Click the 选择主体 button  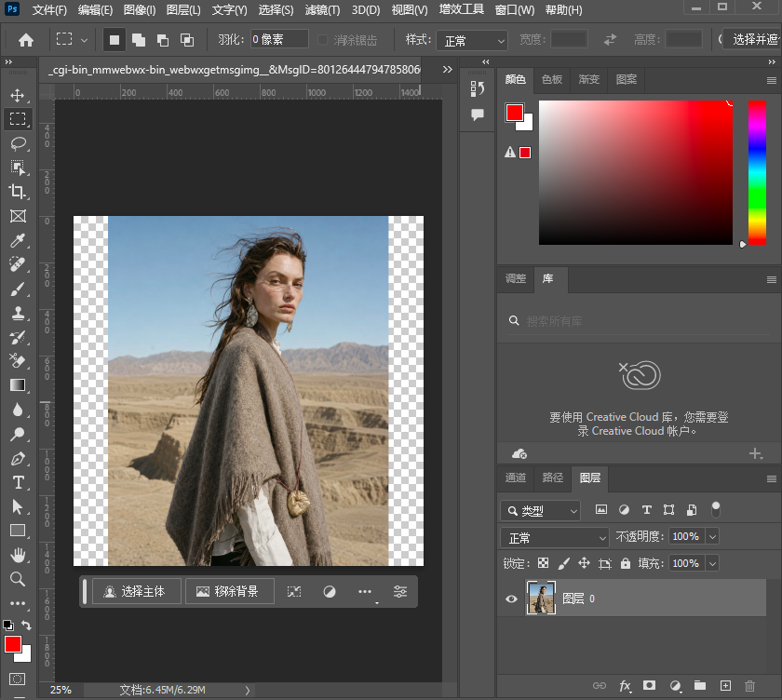pos(136,591)
